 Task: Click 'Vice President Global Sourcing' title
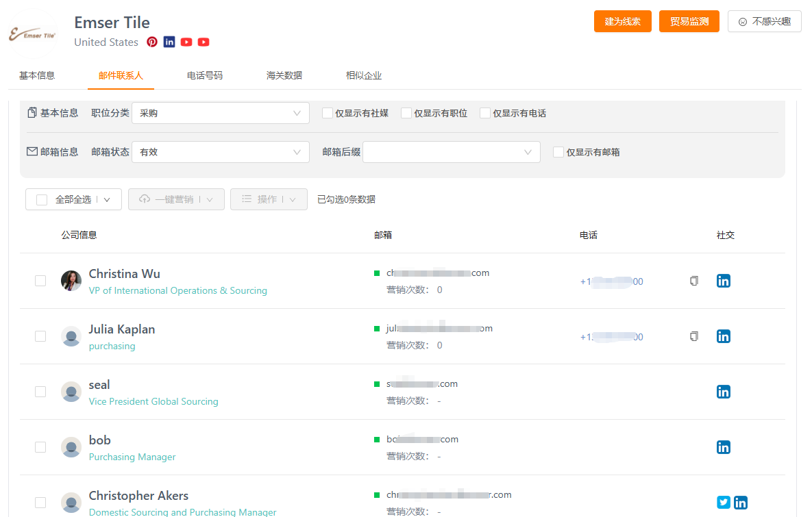click(153, 401)
